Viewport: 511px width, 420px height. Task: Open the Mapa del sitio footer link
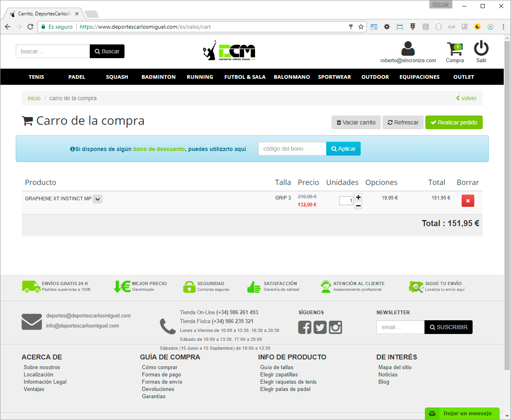395,367
